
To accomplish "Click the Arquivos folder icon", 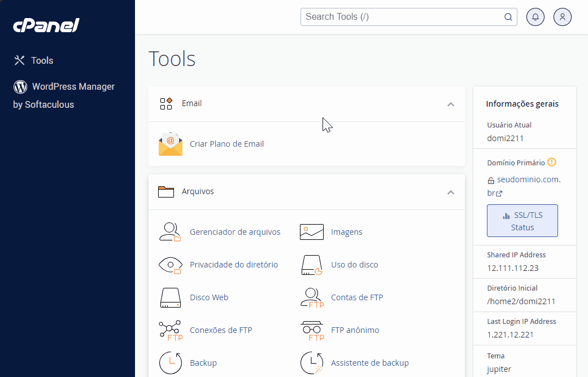I will pyautogui.click(x=165, y=191).
